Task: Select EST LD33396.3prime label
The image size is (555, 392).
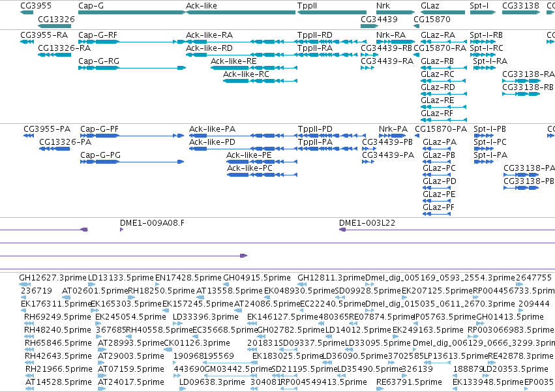Action: 205,316
